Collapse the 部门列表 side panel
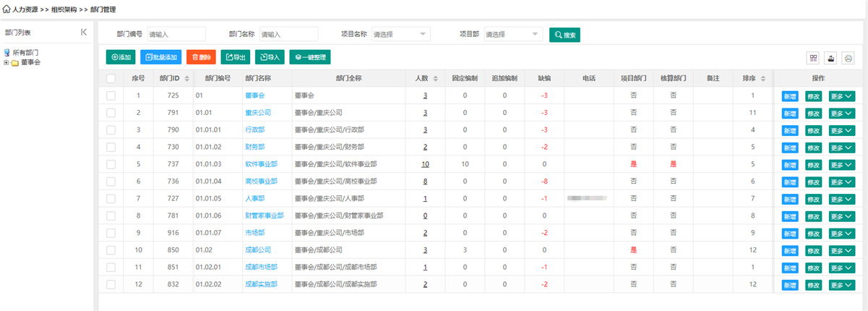868x311 pixels. tap(84, 33)
